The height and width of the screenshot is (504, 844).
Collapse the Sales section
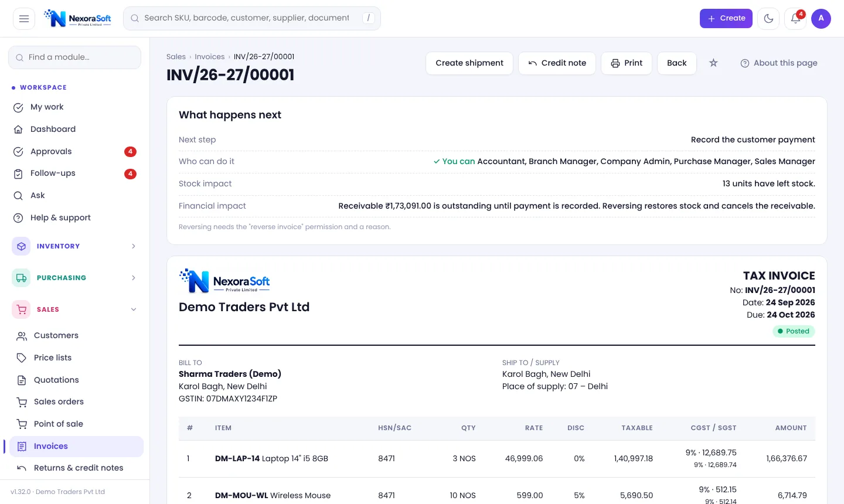(75, 309)
